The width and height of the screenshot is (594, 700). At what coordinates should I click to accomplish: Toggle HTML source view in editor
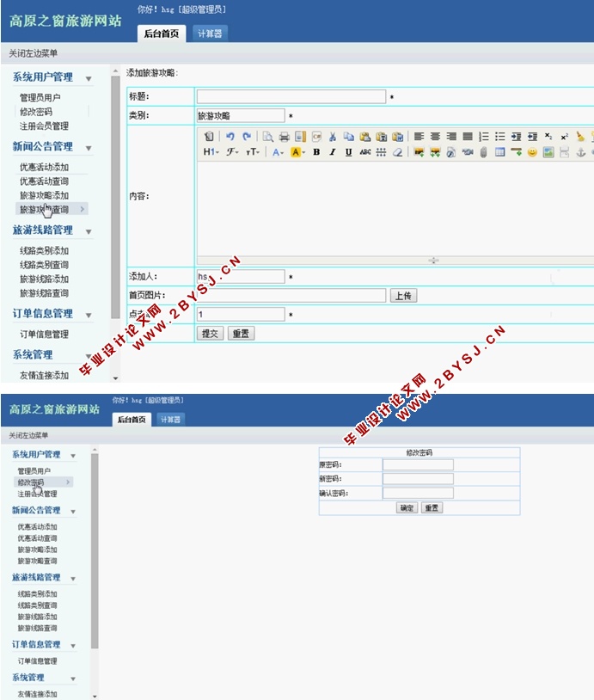209,136
